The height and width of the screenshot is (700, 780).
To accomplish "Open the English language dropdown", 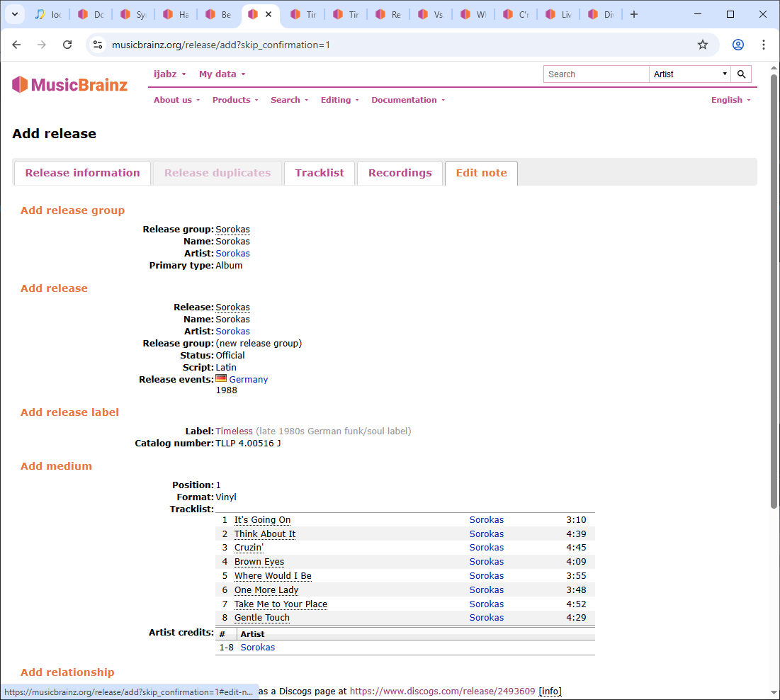I will tap(730, 100).
